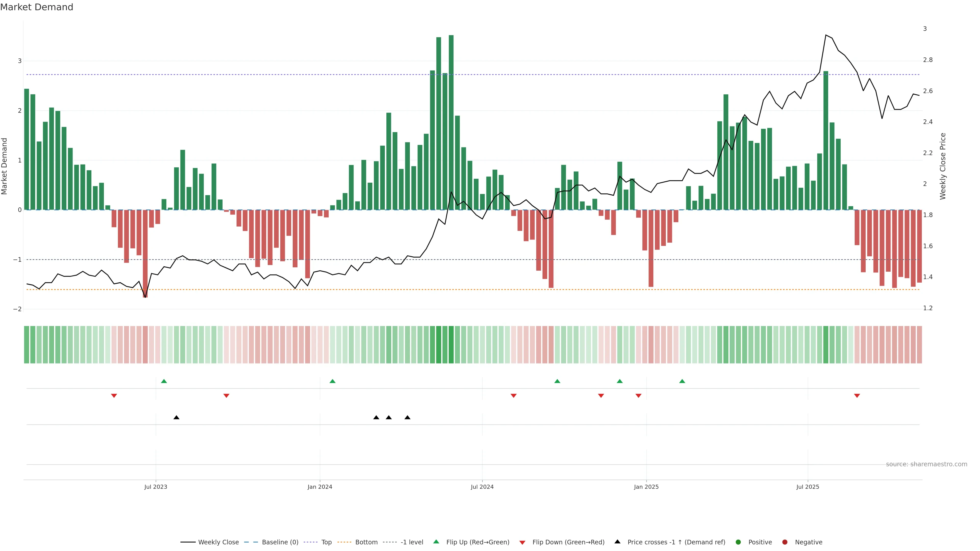980x551 pixels.
Task: Click the Jan 2025 x-axis label
Action: [646, 487]
